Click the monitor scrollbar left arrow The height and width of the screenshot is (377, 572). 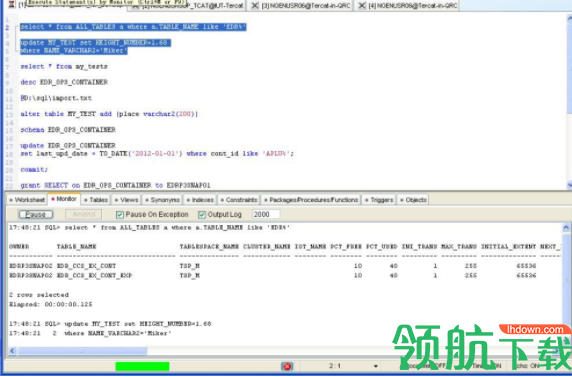point(12,351)
